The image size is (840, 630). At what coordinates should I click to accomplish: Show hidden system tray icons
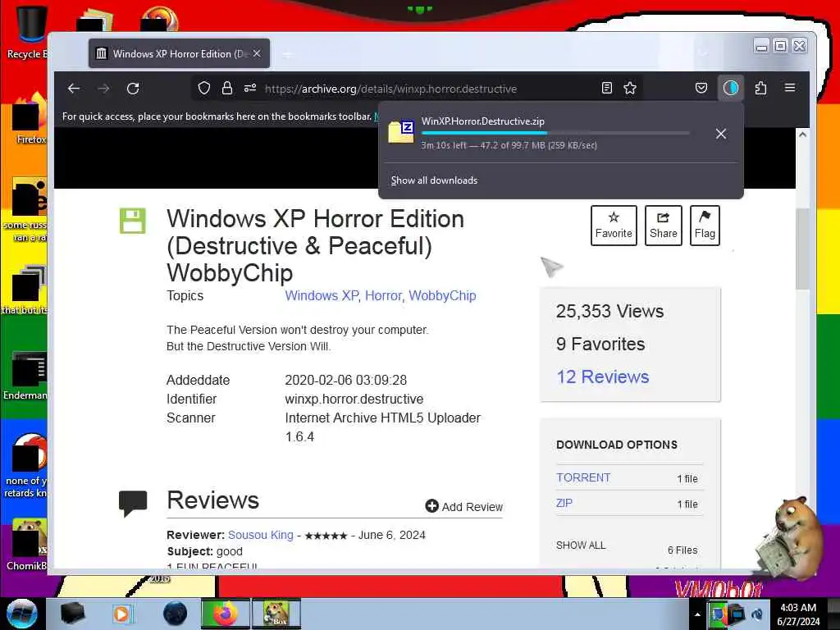coord(697,614)
